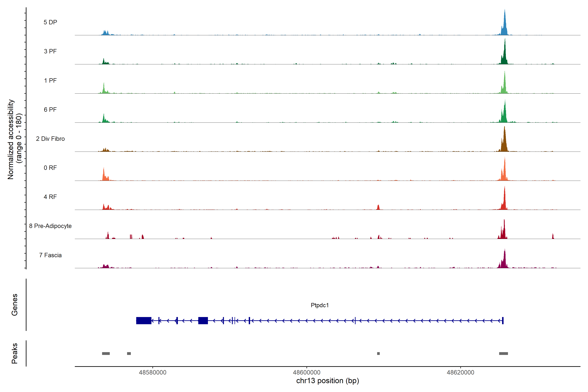The width and height of the screenshot is (588, 392).
Task: Click the largest Ptpdc1 exon block
Action: click(144, 320)
